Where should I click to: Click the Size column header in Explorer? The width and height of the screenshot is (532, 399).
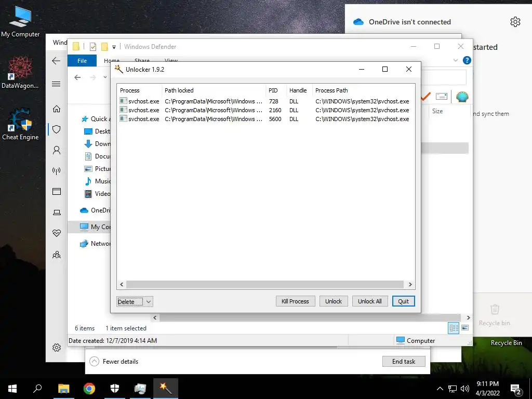(437, 111)
